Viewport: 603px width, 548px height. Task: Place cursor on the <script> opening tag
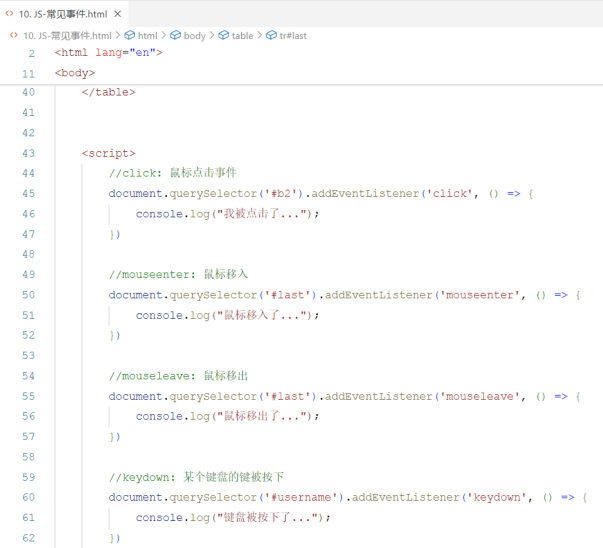pos(108,153)
